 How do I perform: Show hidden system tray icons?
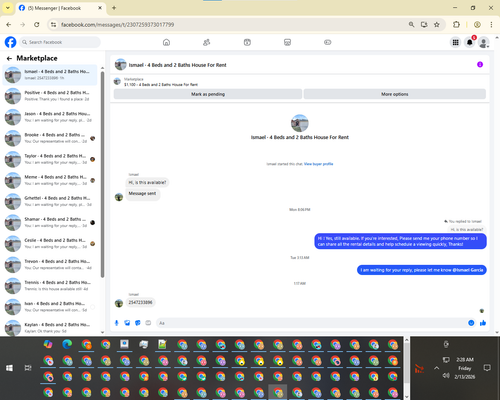[436, 368]
